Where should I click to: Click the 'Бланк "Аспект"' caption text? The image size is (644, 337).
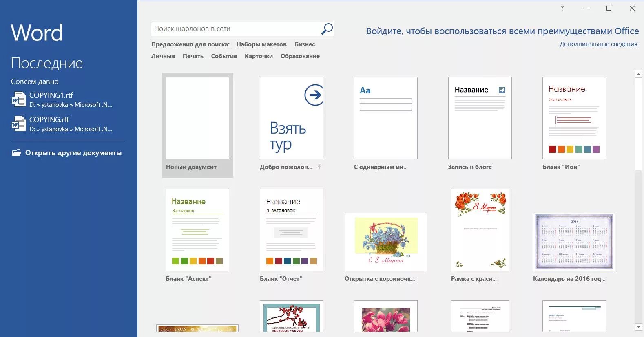tap(188, 279)
